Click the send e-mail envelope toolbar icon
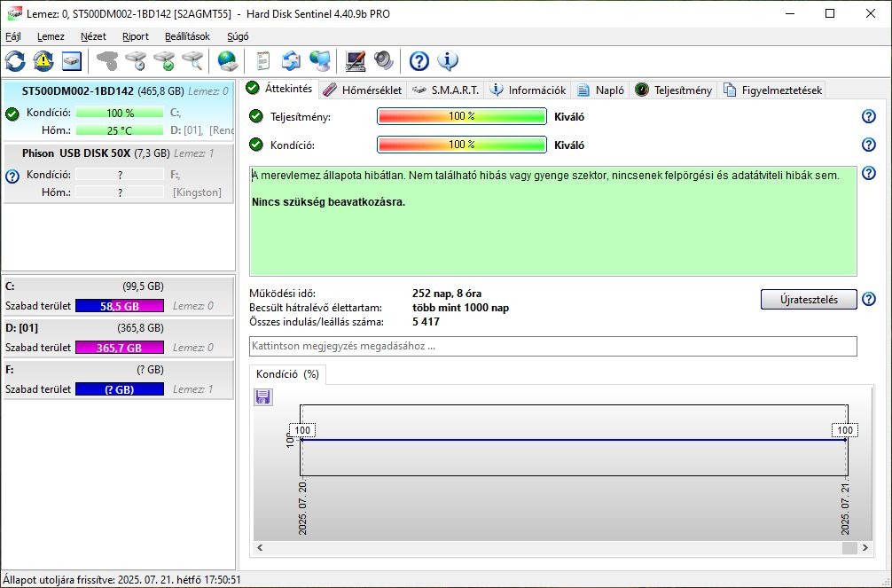The image size is (892, 588). pyautogui.click(x=291, y=61)
